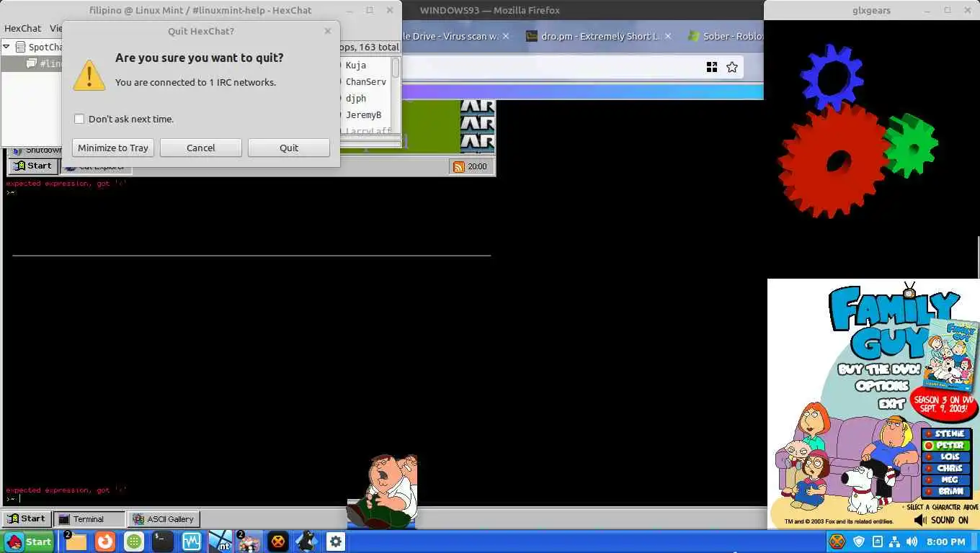Click Quit in the HexChat dialog
The height and width of the screenshot is (553, 980).
(289, 148)
